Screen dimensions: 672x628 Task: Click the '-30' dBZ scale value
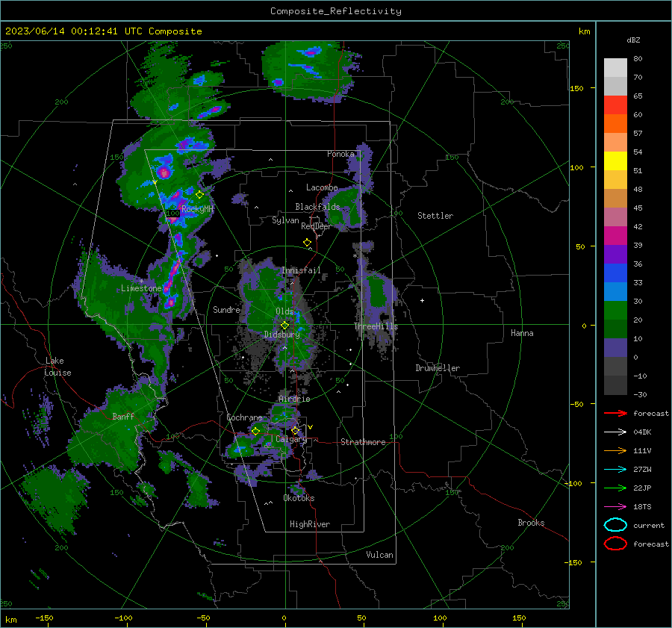(x=640, y=394)
